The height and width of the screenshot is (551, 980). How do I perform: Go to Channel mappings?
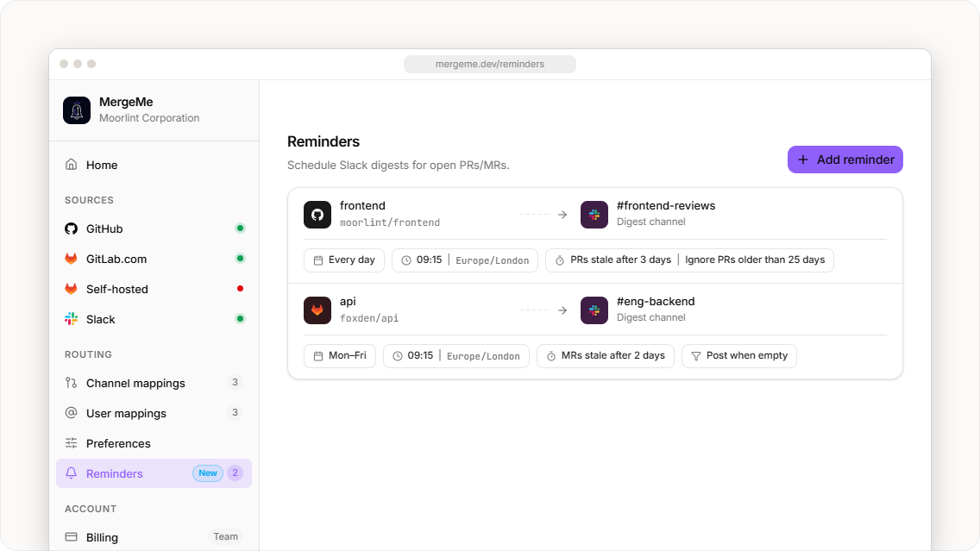coord(154,383)
